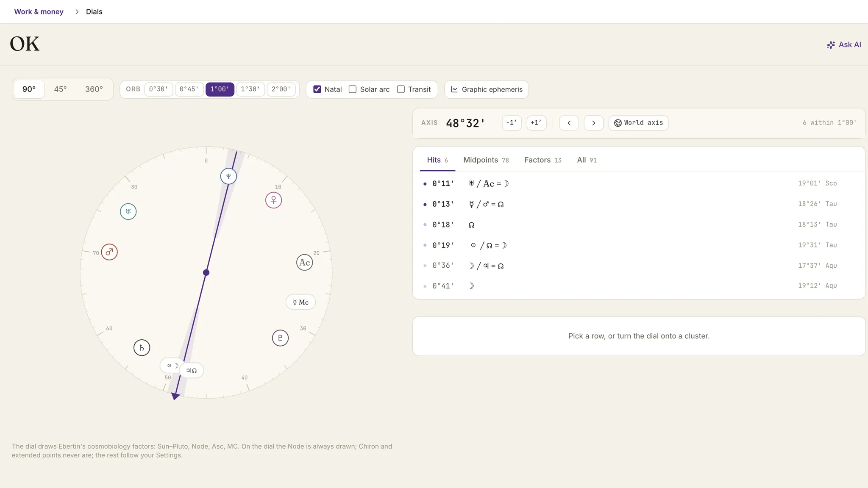
Task: Select the Mars glyph on the dial
Action: [109, 252]
